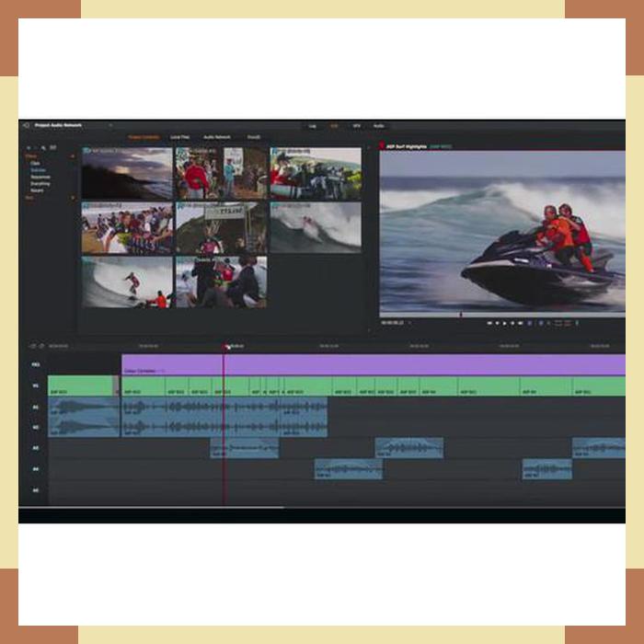644x644 pixels.
Task: Click the viewer scrub bar position marker
Action: [460, 315]
